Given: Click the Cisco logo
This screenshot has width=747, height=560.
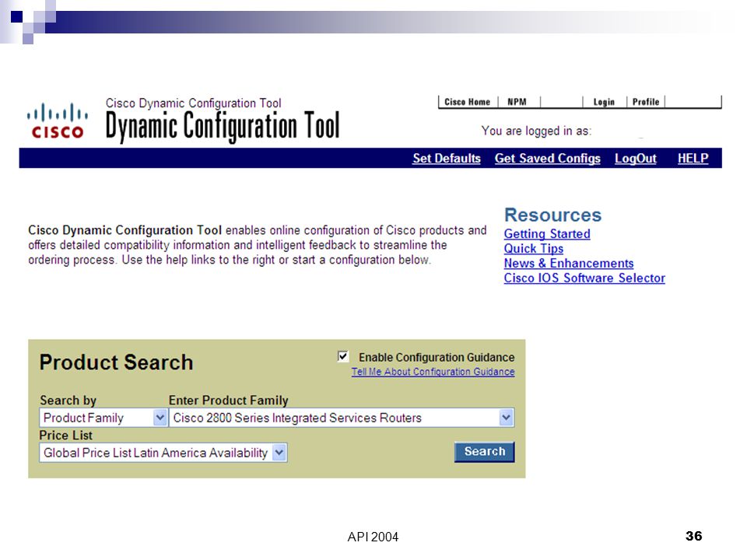Looking at the screenshot, I should pyautogui.click(x=57, y=121).
